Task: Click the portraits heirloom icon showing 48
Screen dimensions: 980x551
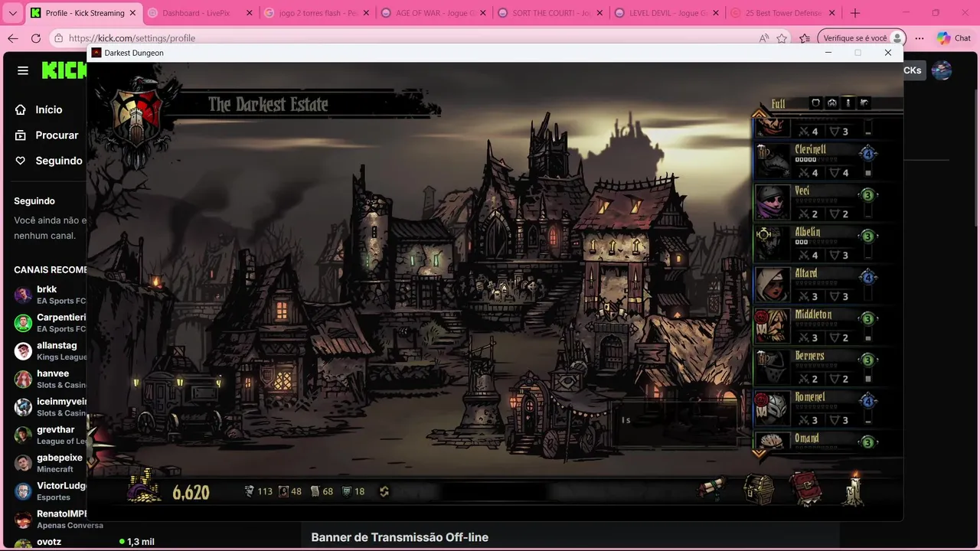Action: [283, 491]
